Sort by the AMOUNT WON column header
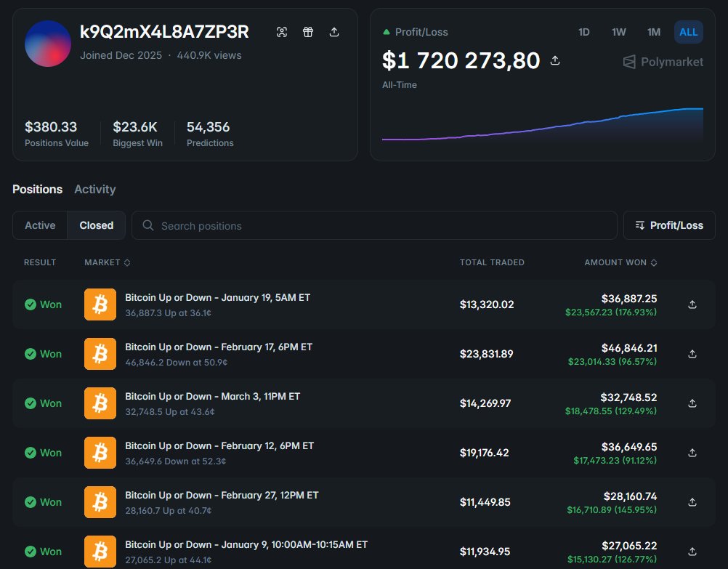Viewport: 728px width, 569px height. click(620, 262)
